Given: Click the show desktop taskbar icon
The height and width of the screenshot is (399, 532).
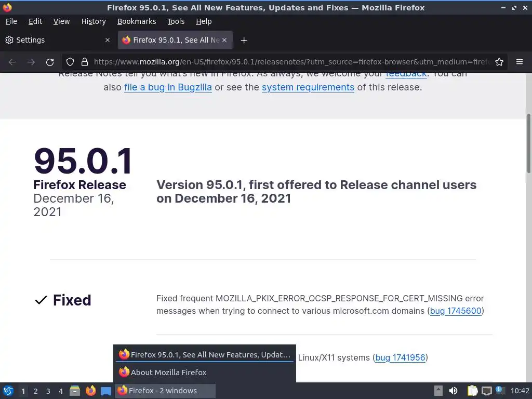Looking at the screenshot, I should pyautogui.click(x=106, y=391).
